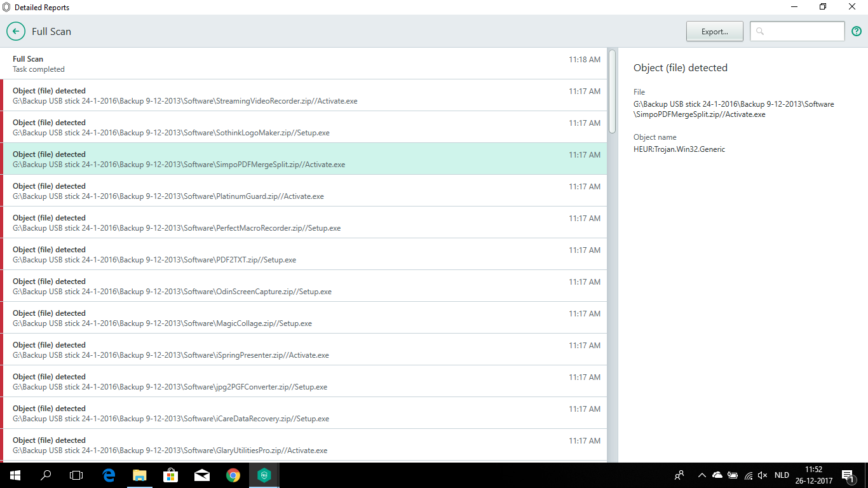
Task: Select the PerfectMacroRecorder.zip detection row
Action: tap(304, 222)
